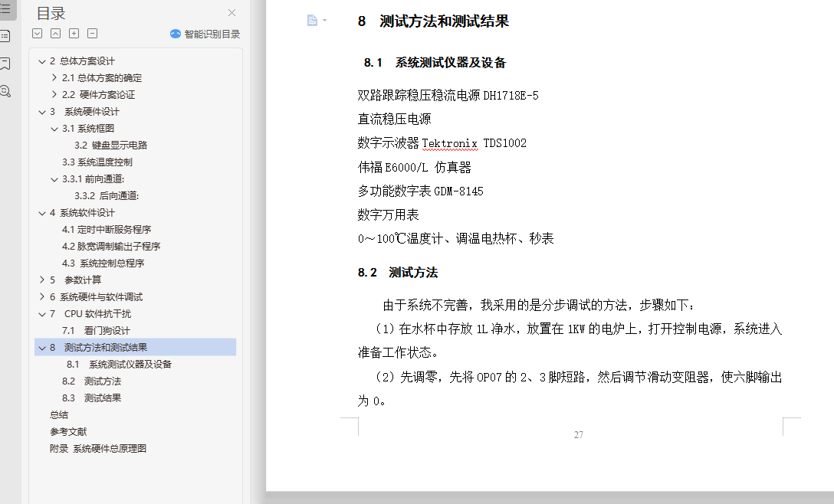Open the dropdown arrow next to the page icon
Viewport: 834px width, 504px height.
pyautogui.click(x=324, y=21)
